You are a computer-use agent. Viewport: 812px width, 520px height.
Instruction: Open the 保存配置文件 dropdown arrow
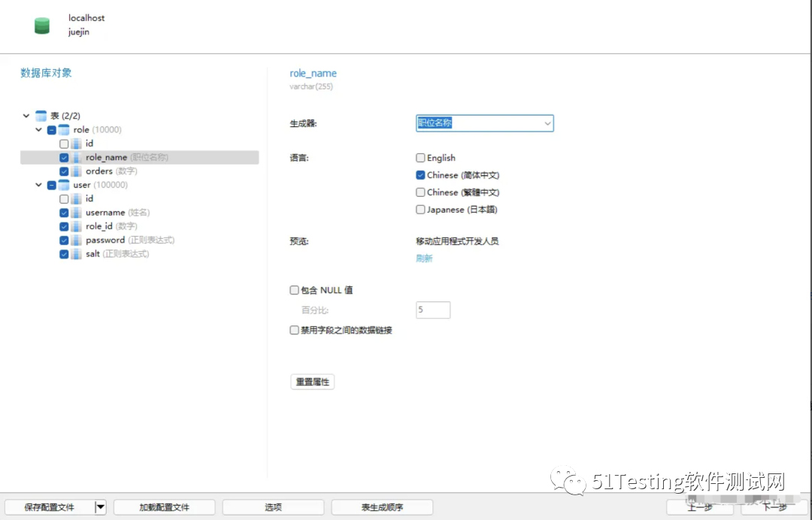pos(100,507)
